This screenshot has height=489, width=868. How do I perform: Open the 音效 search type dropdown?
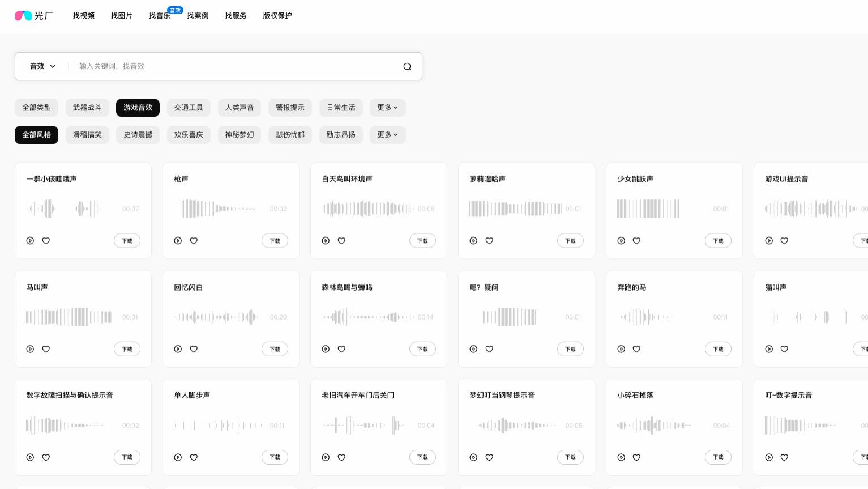[x=42, y=66]
